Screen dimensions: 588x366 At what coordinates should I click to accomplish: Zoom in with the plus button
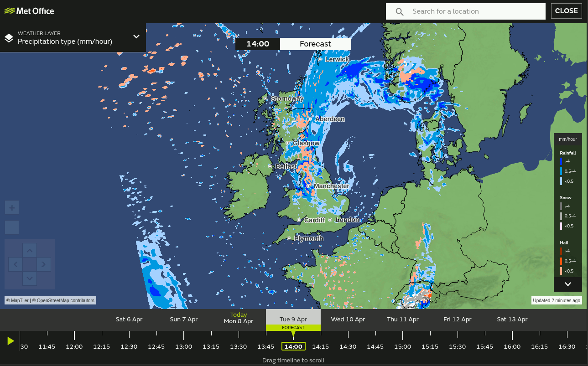[x=12, y=208]
